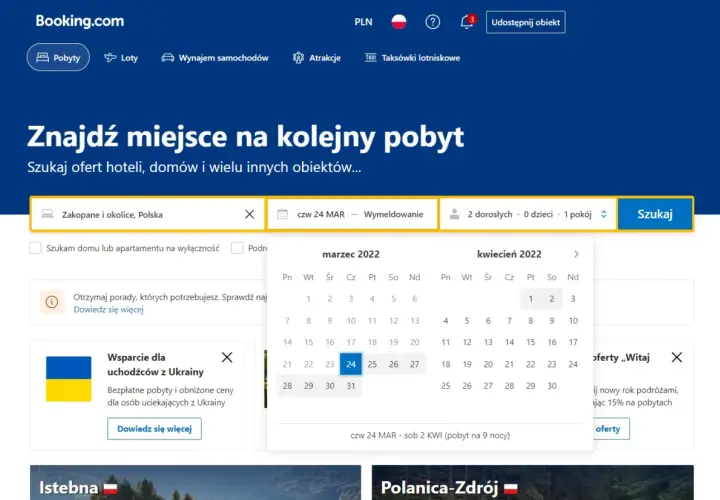Viewport: 720px width, 500px height.
Task: Close the Witaj offers card
Action: coord(677,357)
